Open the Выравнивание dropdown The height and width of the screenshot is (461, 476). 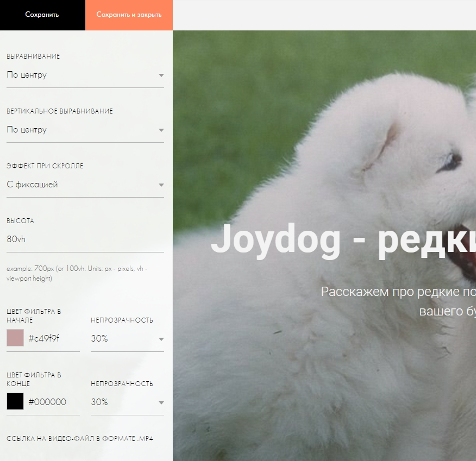85,75
